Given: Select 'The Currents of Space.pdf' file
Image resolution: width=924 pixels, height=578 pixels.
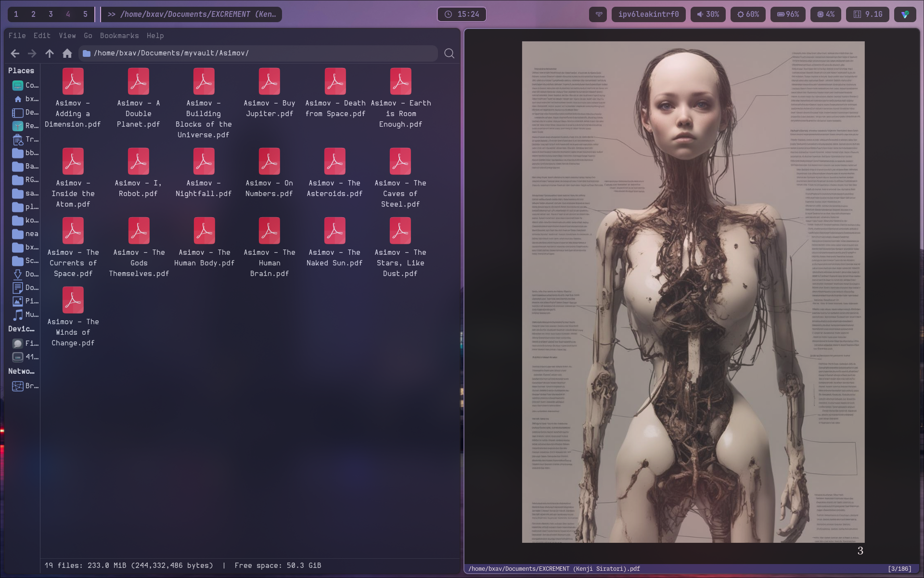Looking at the screenshot, I should [73, 247].
